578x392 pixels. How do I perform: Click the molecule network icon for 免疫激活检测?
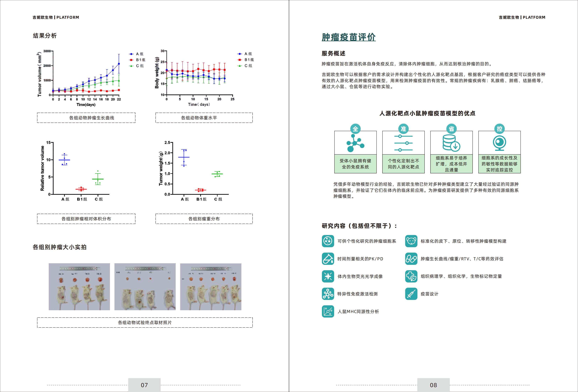point(328,294)
